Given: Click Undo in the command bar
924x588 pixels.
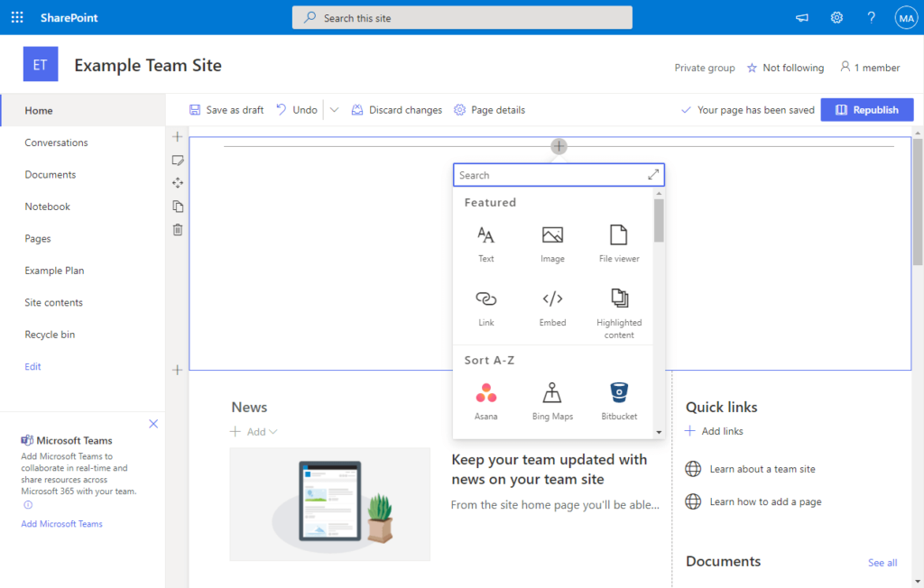Looking at the screenshot, I should (x=297, y=110).
